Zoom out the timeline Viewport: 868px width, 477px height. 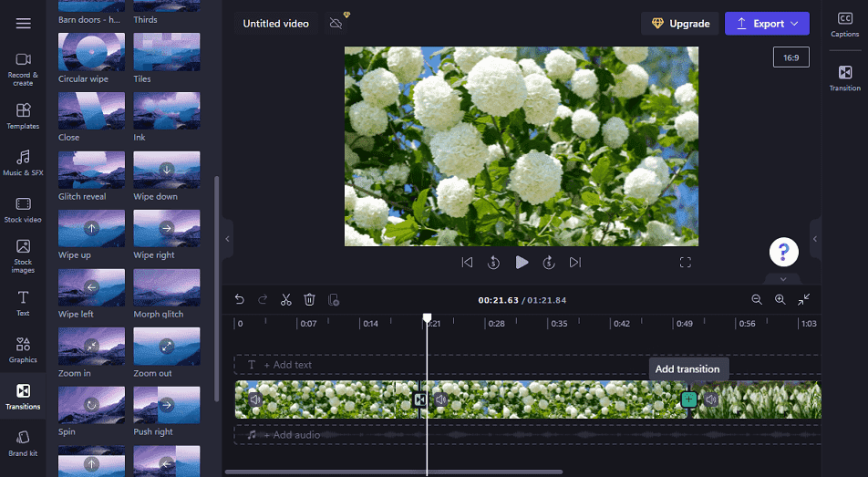click(x=757, y=300)
